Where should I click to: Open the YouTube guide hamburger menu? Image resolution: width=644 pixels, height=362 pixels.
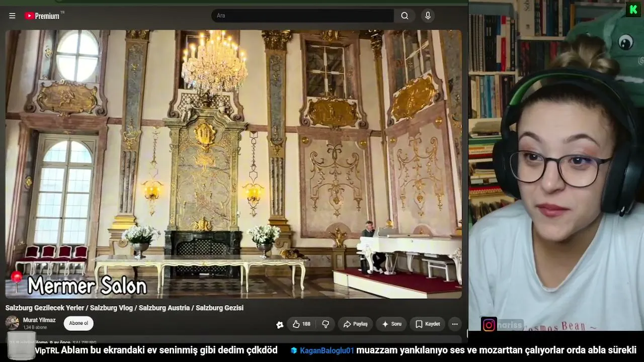(x=12, y=16)
